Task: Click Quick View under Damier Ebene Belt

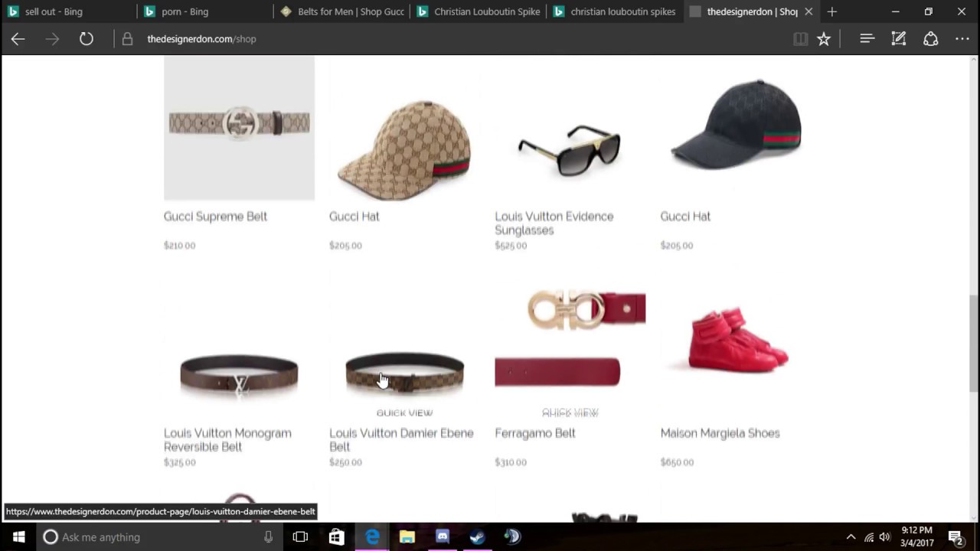Action: (x=404, y=413)
